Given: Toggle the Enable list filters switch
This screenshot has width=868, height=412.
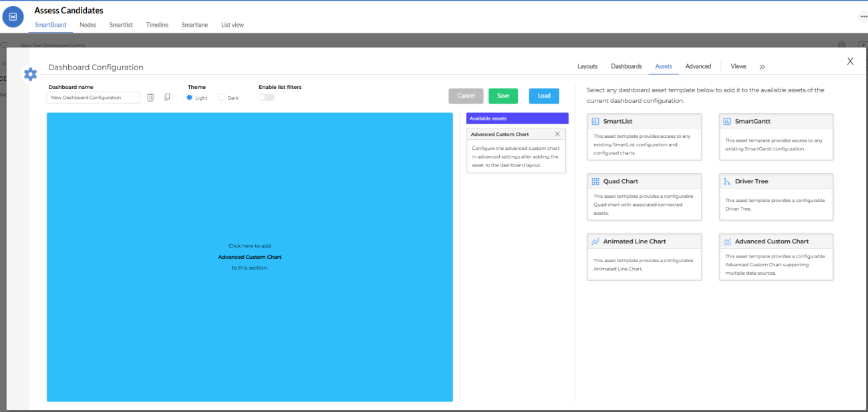Looking at the screenshot, I should pyautogui.click(x=267, y=98).
